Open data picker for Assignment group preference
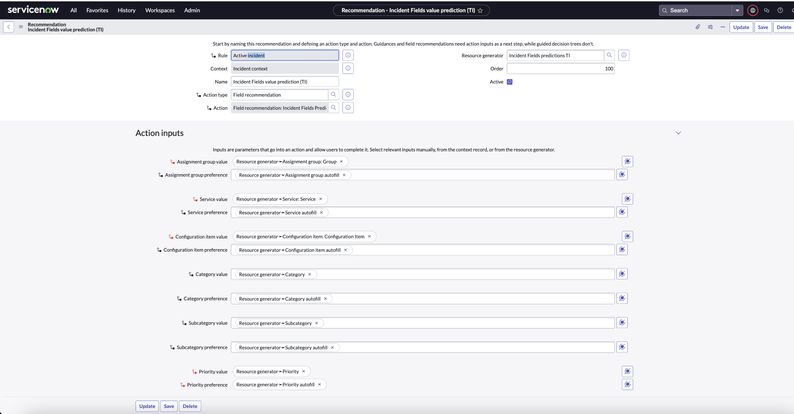794x414 pixels. pos(622,175)
